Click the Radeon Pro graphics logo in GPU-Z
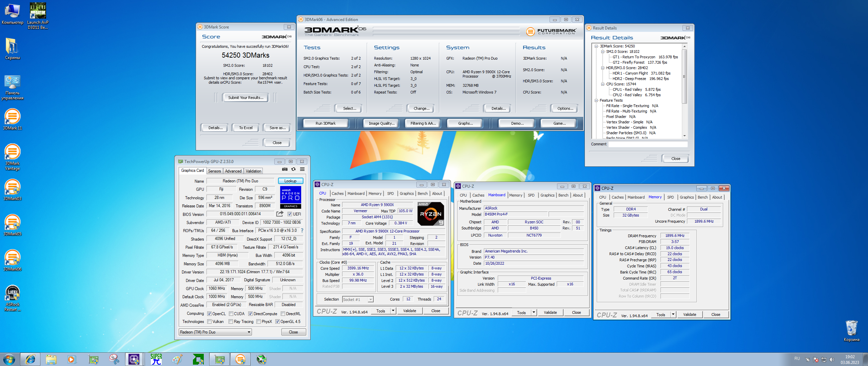The image size is (868, 366). coord(291,197)
